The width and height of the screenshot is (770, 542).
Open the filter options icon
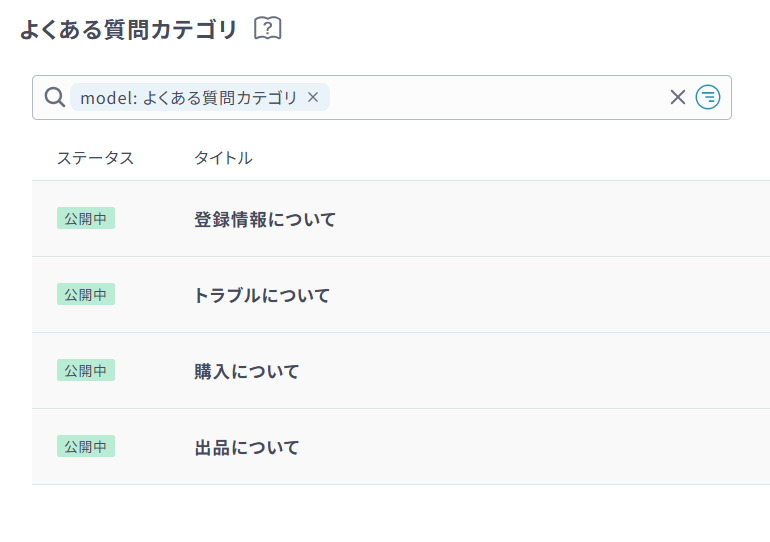tap(708, 97)
